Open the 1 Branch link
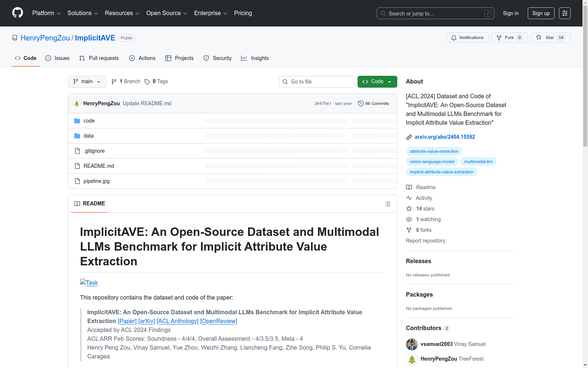Viewport: 588px width, 368px height. 126,81
